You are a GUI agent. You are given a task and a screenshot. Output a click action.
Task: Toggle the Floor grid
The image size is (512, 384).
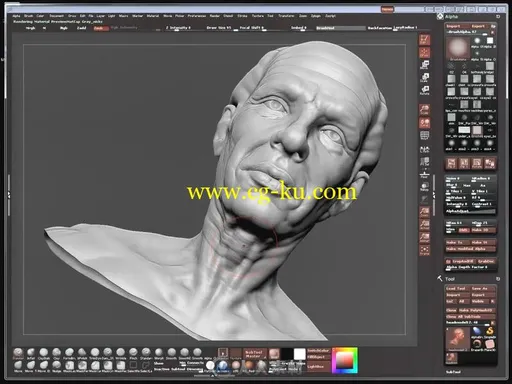pos(424,175)
